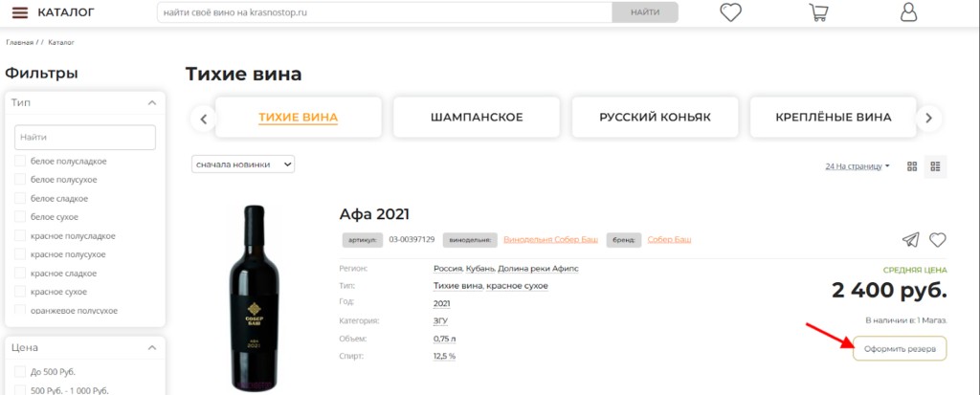Check the 'белое полусладкое' filter
The image size is (980, 395).
coord(20,161)
